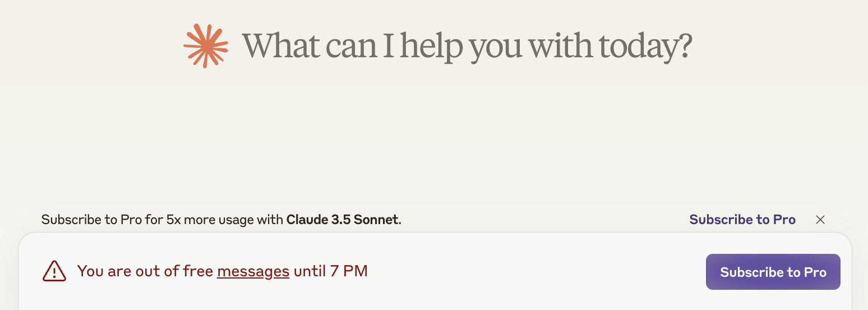Click the red warning triangle icon
The height and width of the screenshot is (310, 868).
pos(54,271)
